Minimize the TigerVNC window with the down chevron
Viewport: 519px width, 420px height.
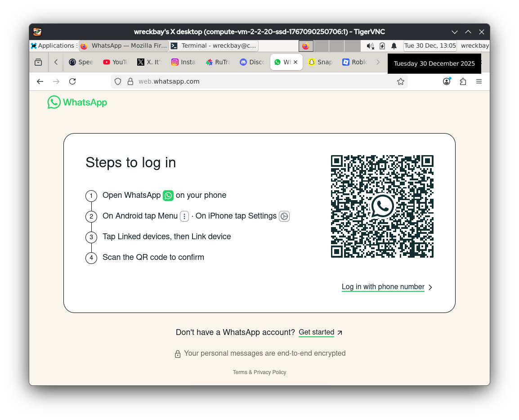[x=454, y=32]
